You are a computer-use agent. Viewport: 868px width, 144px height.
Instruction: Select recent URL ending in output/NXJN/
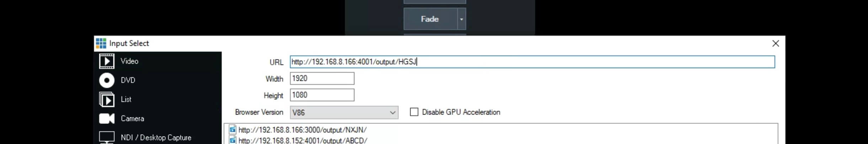coord(302,130)
